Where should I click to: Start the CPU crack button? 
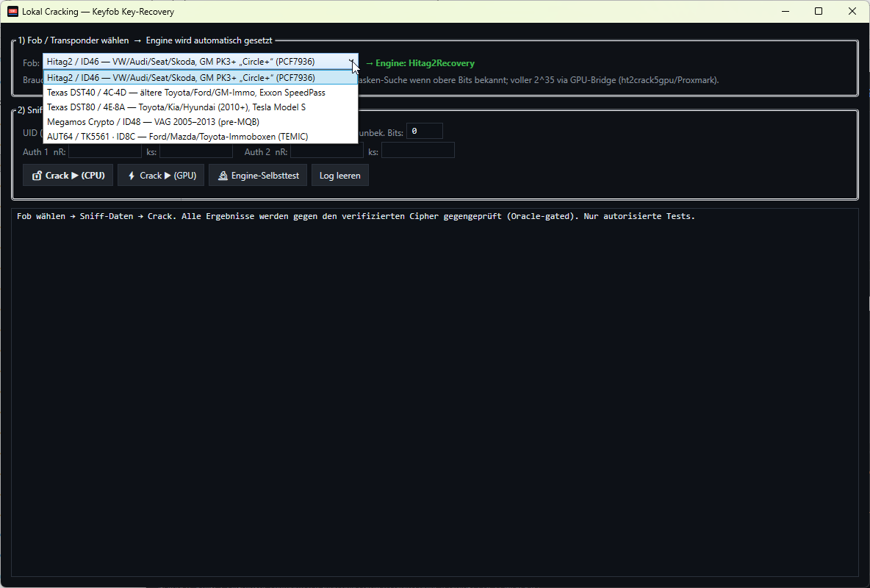(x=68, y=176)
